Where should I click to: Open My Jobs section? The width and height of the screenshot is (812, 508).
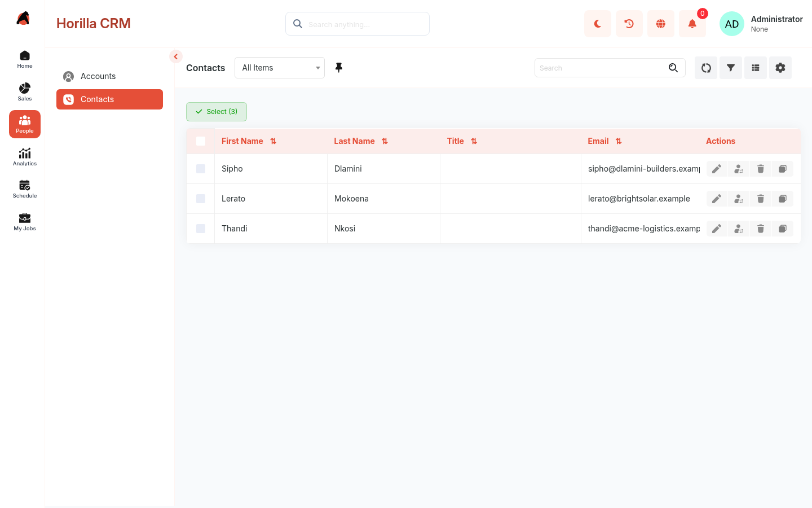click(25, 222)
